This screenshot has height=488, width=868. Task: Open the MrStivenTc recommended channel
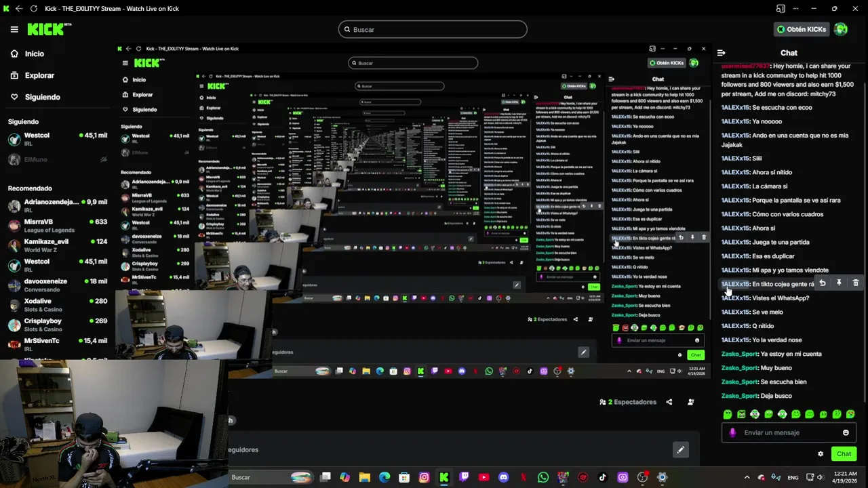pyautogui.click(x=58, y=344)
